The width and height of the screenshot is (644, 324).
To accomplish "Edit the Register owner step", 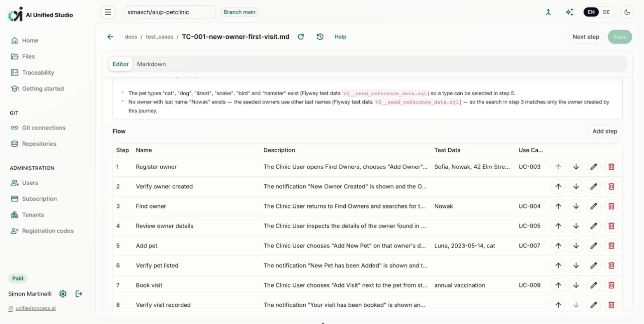I will (x=594, y=167).
